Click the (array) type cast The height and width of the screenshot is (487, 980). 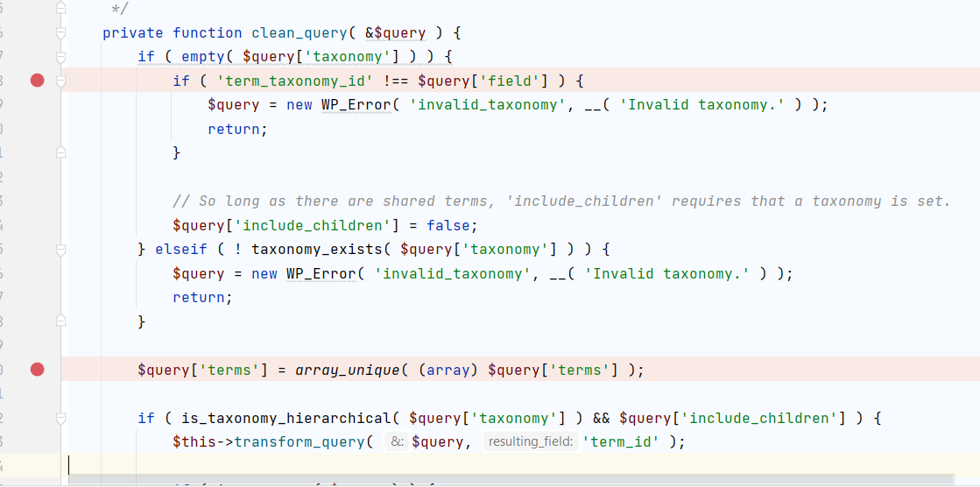coord(448,370)
